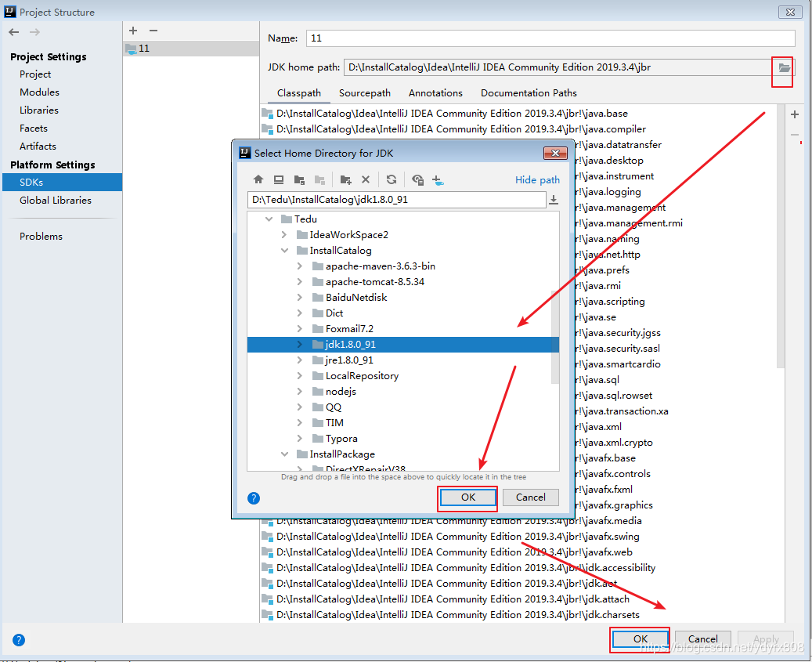This screenshot has height=662, width=812.
Task: Click the Project directory icon in chooser
Action: [x=299, y=179]
